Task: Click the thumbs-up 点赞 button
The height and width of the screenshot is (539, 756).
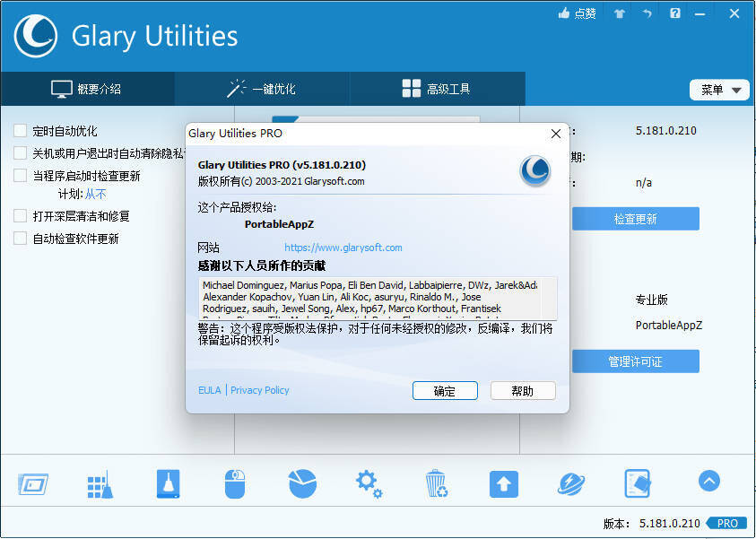Action: pyautogui.click(x=577, y=13)
